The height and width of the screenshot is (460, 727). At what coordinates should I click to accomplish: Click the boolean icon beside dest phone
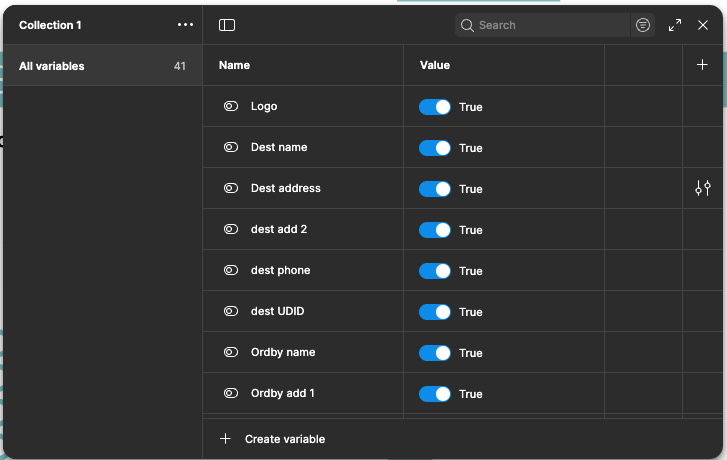[x=231, y=270]
